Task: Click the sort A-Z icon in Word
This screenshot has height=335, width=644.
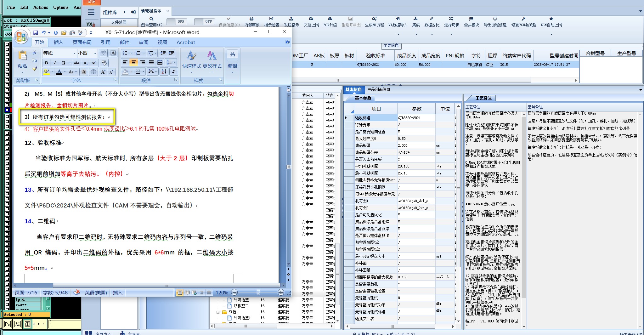Action: coord(164,71)
